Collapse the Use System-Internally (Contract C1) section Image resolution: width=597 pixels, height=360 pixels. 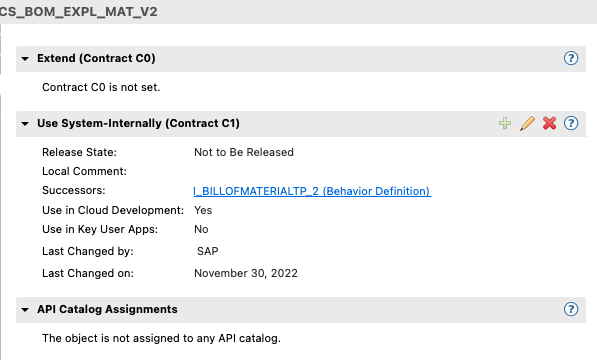click(x=25, y=124)
